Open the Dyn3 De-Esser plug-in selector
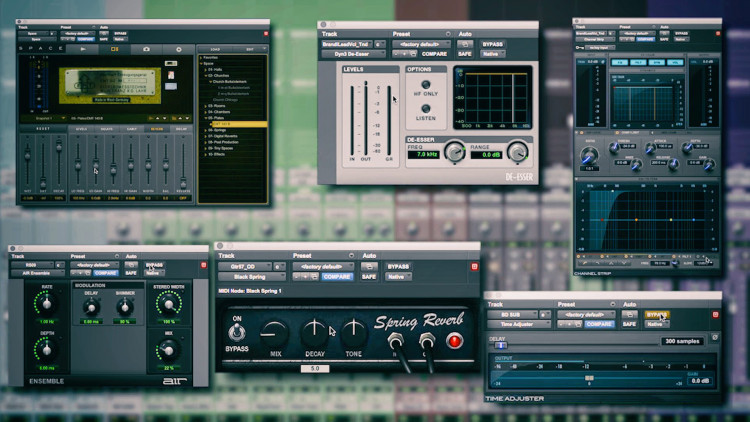 pos(353,54)
